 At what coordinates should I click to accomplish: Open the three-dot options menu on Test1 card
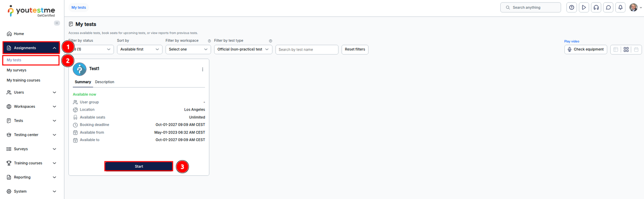pos(202,70)
